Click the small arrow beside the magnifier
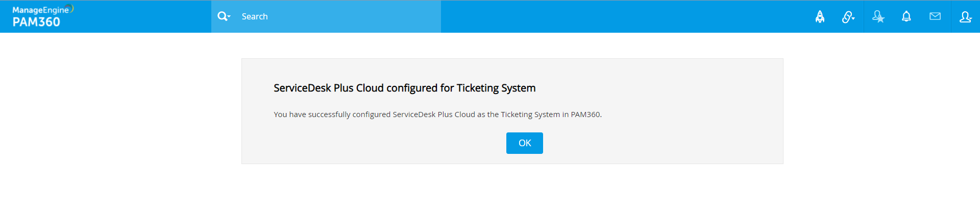Viewport: 980px width, 205px height. [x=229, y=17]
